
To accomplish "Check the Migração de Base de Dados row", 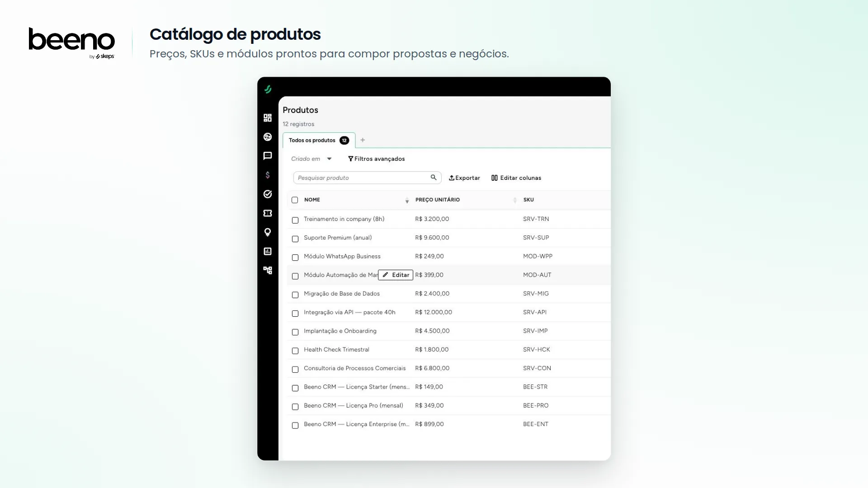I will pyautogui.click(x=295, y=295).
